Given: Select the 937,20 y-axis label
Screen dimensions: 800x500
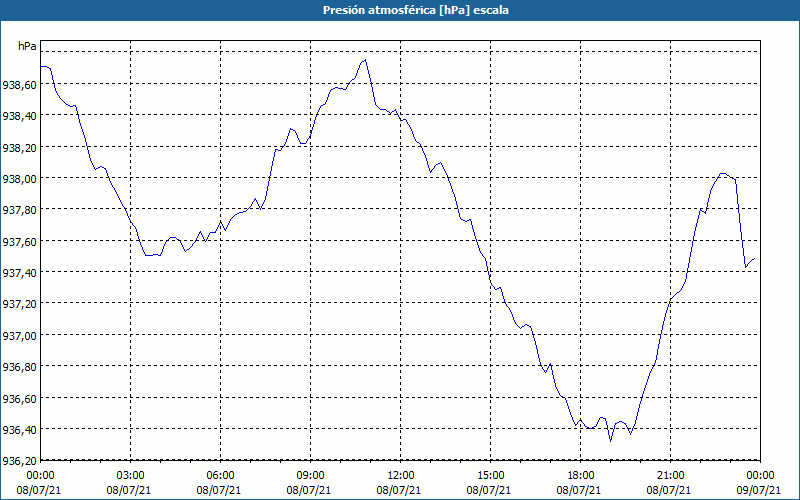Looking at the screenshot, I should pyautogui.click(x=19, y=305).
